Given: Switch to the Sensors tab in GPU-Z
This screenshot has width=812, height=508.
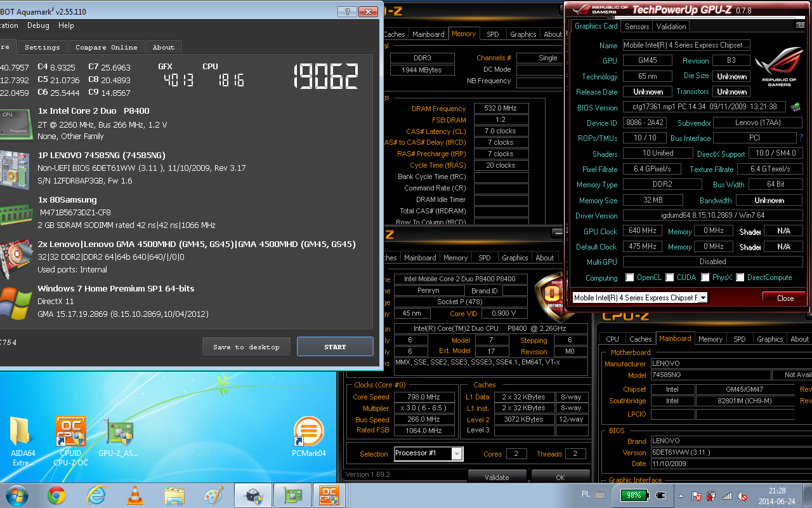Looking at the screenshot, I should pos(637,27).
